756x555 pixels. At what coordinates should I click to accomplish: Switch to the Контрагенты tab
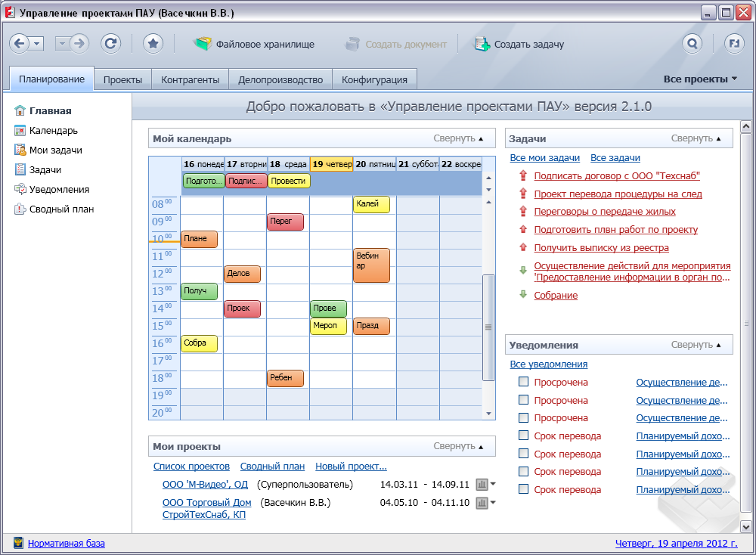(190, 80)
